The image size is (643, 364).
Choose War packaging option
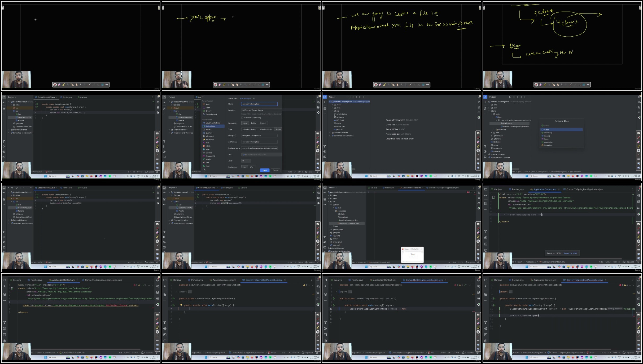point(252,167)
